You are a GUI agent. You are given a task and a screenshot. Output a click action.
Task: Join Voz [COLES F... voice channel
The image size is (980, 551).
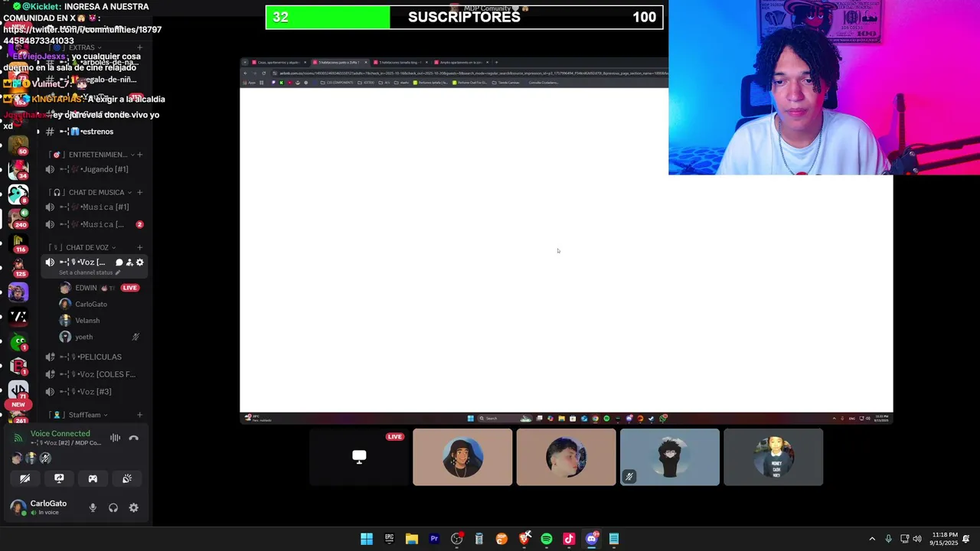click(94, 374)
